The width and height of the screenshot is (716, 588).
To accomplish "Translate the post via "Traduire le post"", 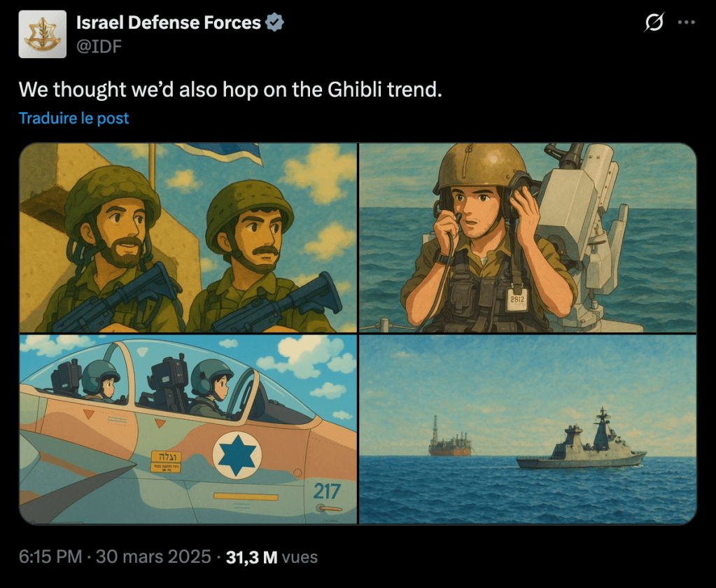I will click(x=73, y=118).
